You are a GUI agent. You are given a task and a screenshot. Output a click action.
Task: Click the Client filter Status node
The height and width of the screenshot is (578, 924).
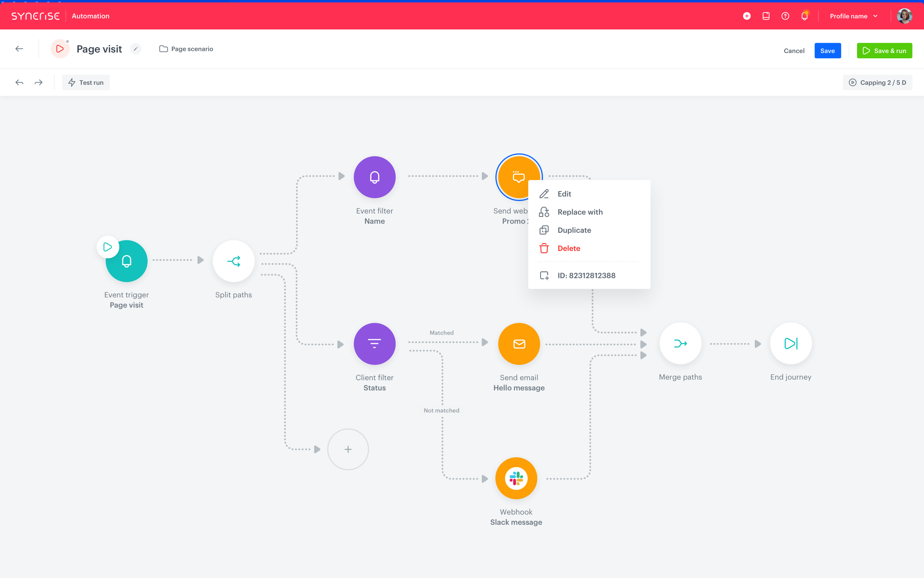[x=374, y=344]
